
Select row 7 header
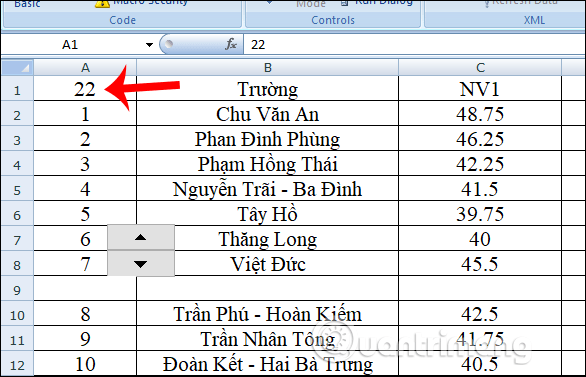point(18,239)
